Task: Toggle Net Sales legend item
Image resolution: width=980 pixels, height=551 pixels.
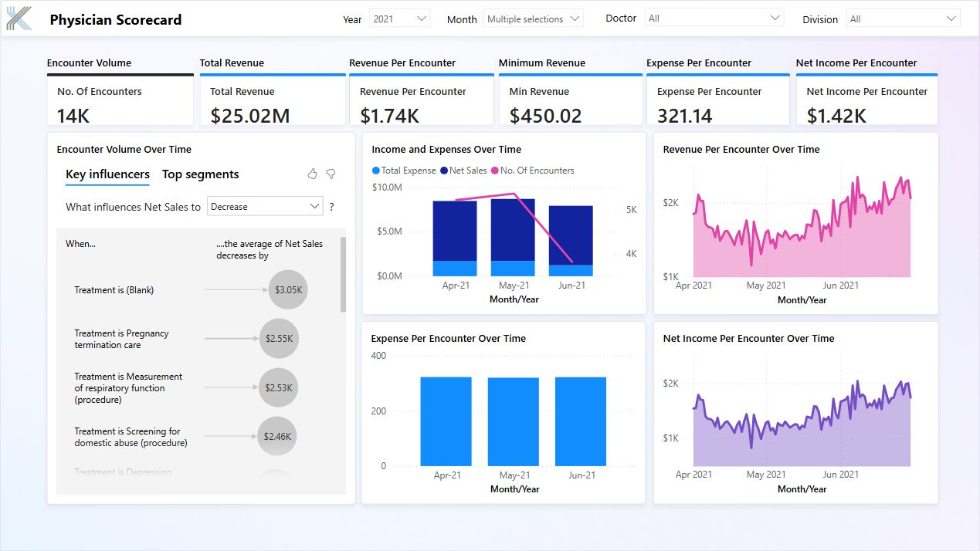Action: pos(463,171)
